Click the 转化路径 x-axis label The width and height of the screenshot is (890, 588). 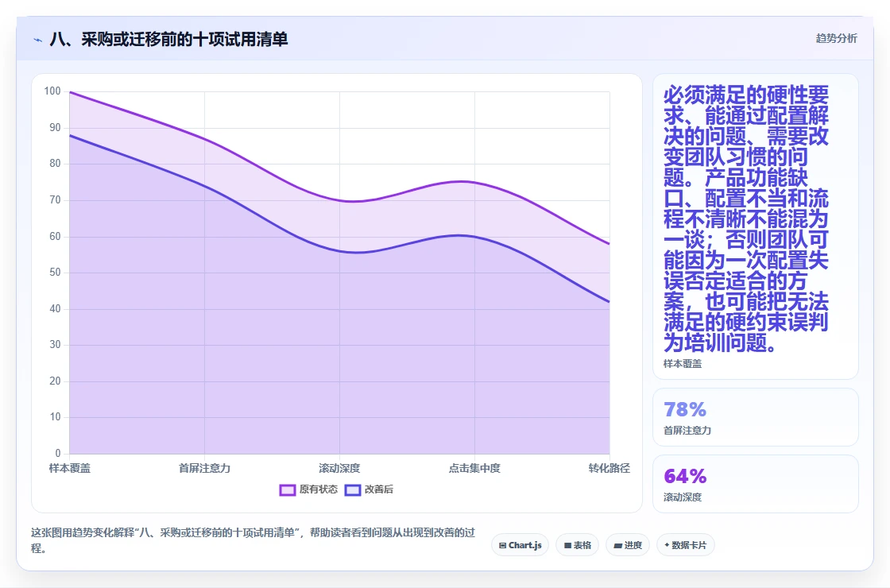coord(609,468)
